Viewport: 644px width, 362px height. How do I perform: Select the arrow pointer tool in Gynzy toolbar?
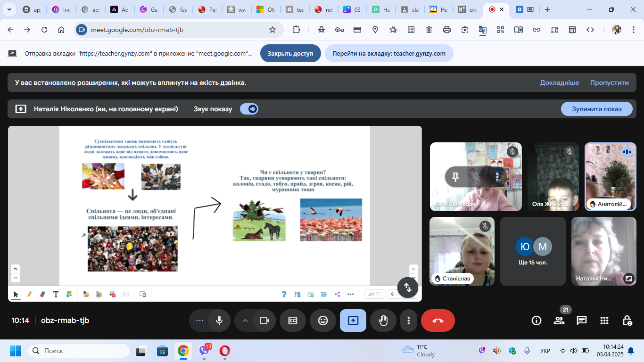pyautogui.click(x=16, y=294)
